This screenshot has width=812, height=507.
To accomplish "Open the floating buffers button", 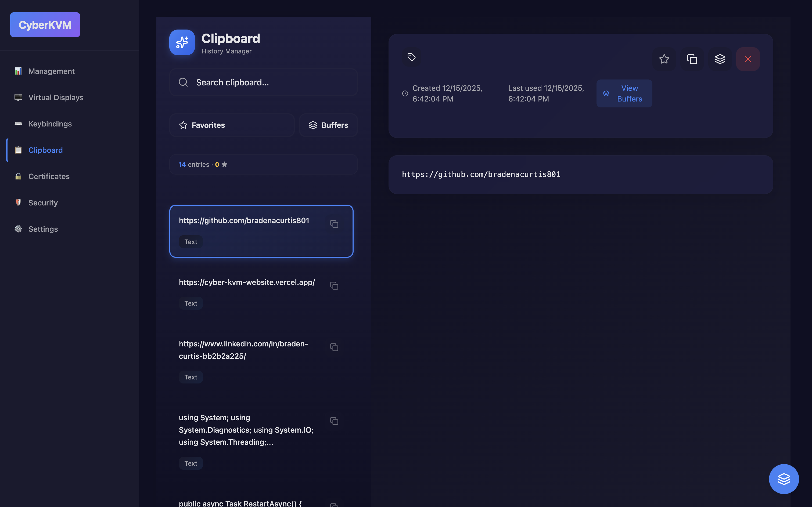I will (784, 479).
